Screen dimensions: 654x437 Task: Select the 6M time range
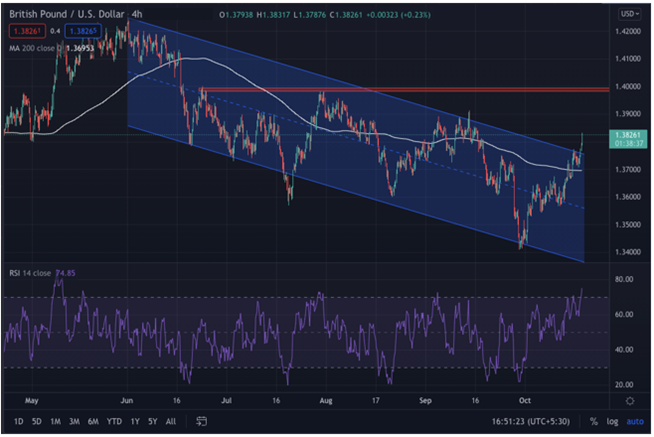(93, 422)
